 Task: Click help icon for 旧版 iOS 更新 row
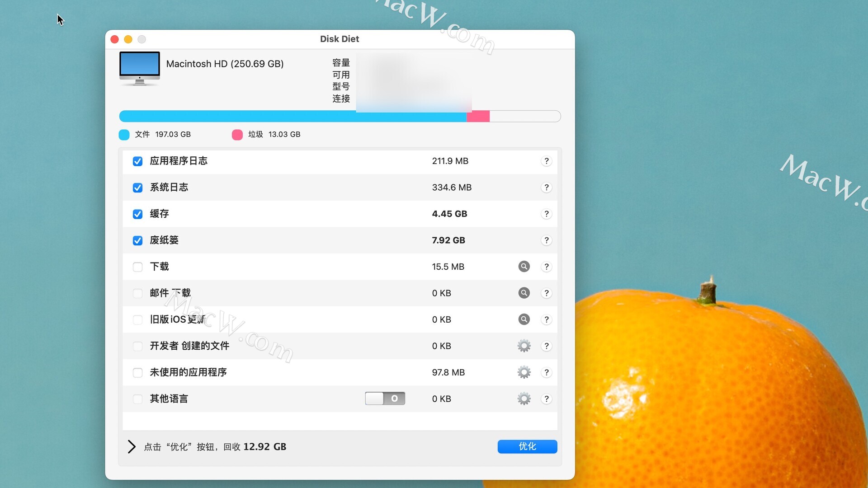tap(546, 319)
